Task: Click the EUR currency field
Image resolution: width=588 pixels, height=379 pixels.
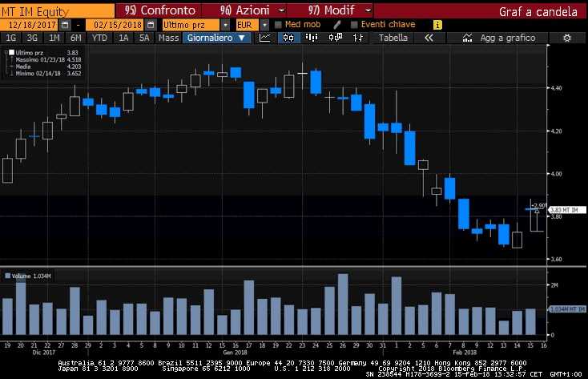Action: coord(247,25)
